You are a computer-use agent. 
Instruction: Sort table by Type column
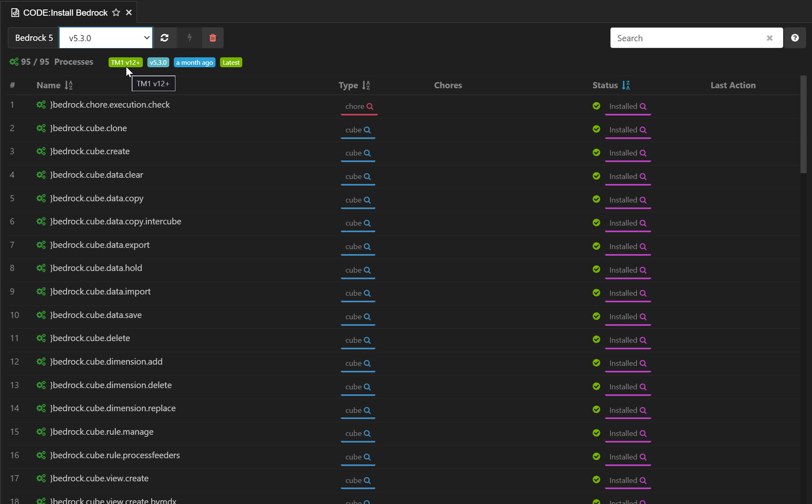pos(366,85)
